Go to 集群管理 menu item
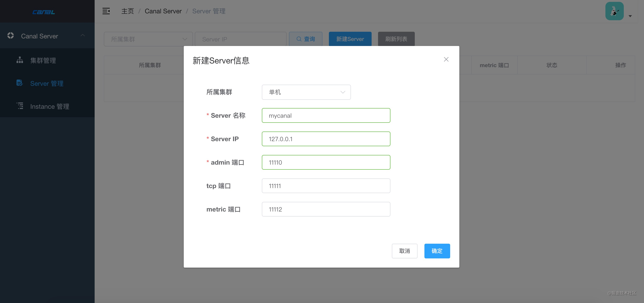 (x=43, y=60)
